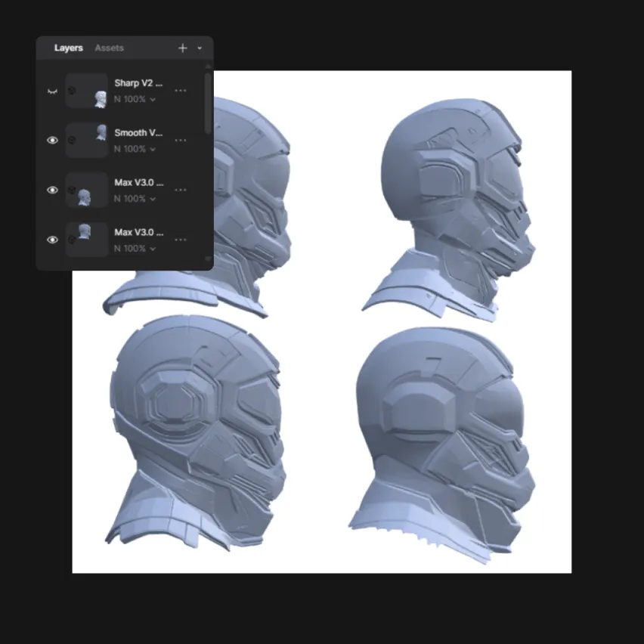The height and width of the screenshot is (644, 644).
Task: Open more options for Sharp V2 layer
Action: [181, 91]
